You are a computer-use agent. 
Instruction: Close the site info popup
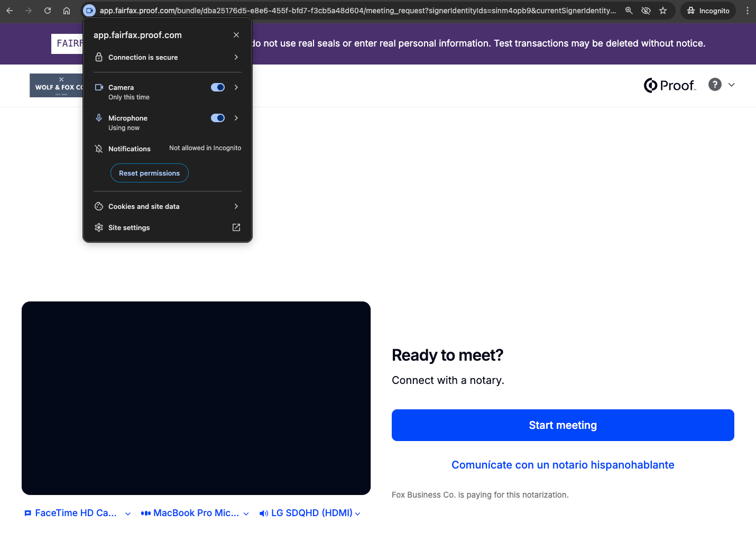[x=236, y=35]
